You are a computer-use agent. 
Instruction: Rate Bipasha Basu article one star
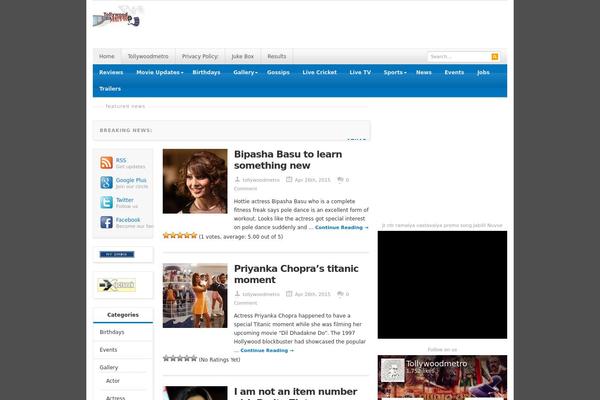pyautogui.click(x=166, y=235)
